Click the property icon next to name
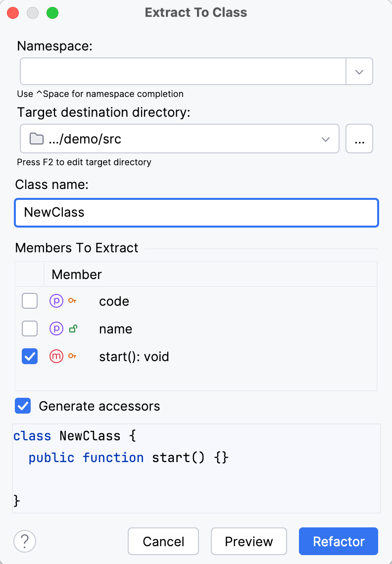This screenshot has height=564, width=392. point(56,329)
